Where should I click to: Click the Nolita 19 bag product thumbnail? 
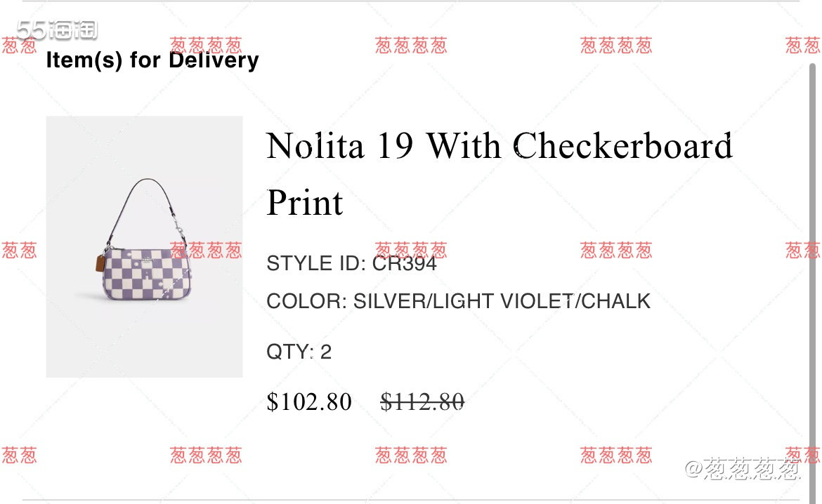(x=144, y=246)
